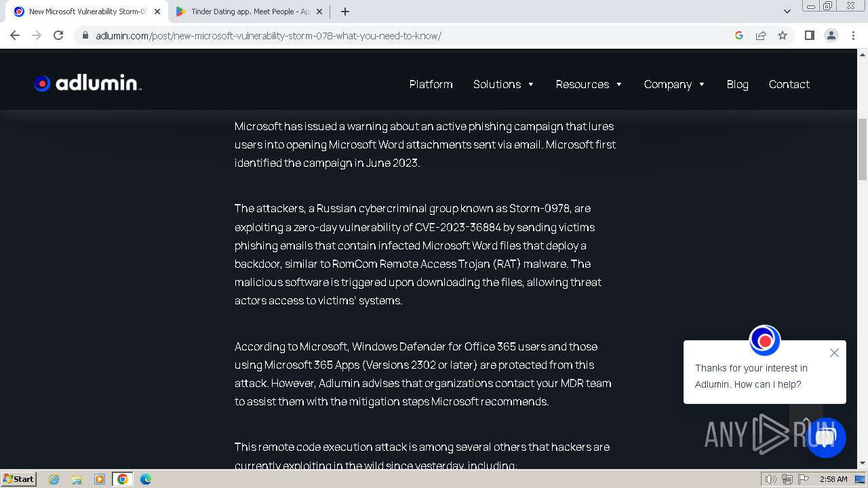Click the text 'CVE-2023-36884' in the article
The image size is (868, 488).
pyautogui.click(x=458, y=227)
